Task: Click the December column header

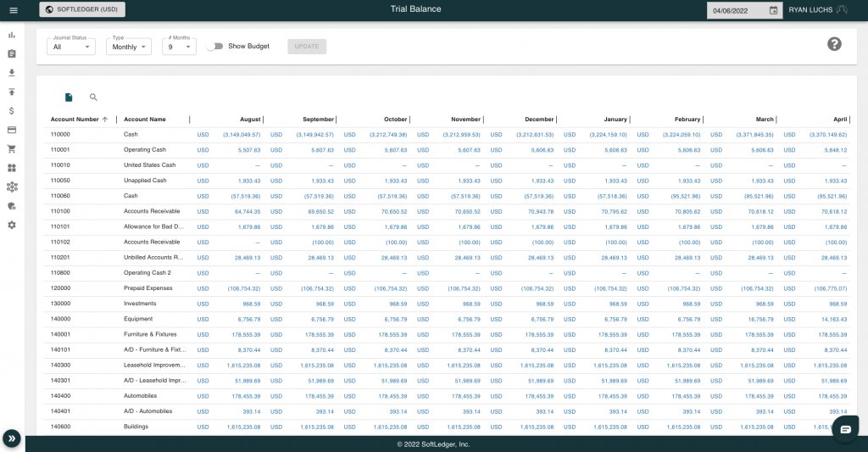Action: (x=539, y=119)
